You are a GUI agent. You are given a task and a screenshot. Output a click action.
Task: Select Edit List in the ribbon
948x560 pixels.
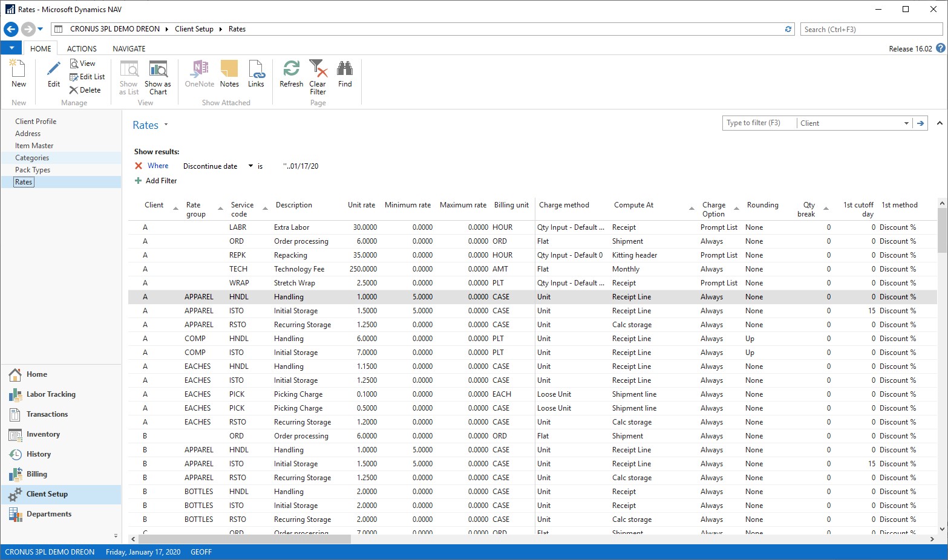[88, 77]
